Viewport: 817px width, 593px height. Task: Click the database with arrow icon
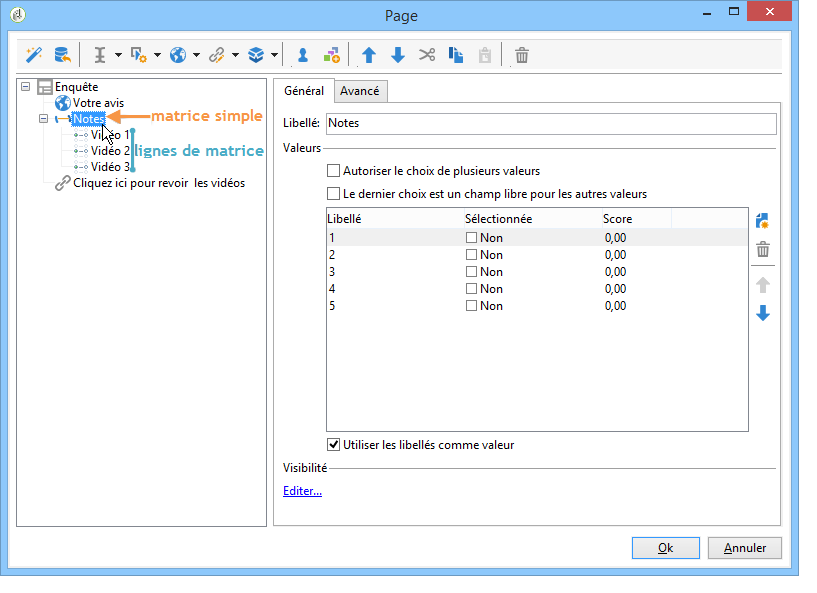coord(63,55)
